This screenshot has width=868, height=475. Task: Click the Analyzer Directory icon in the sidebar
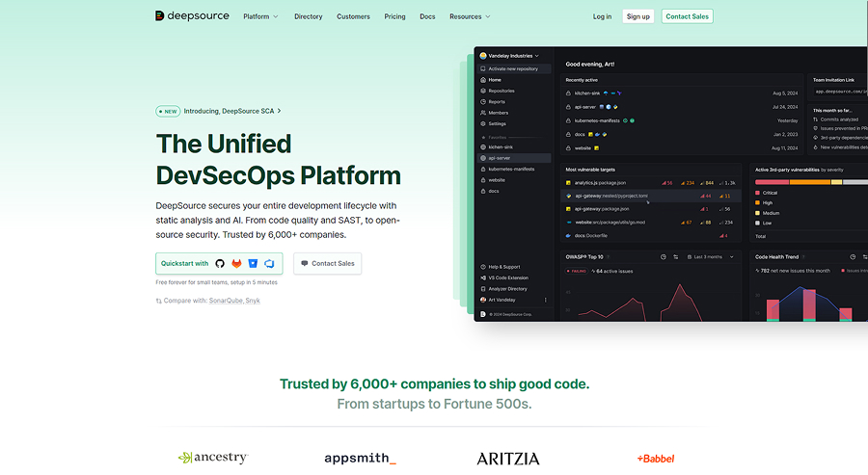(483, 289)
